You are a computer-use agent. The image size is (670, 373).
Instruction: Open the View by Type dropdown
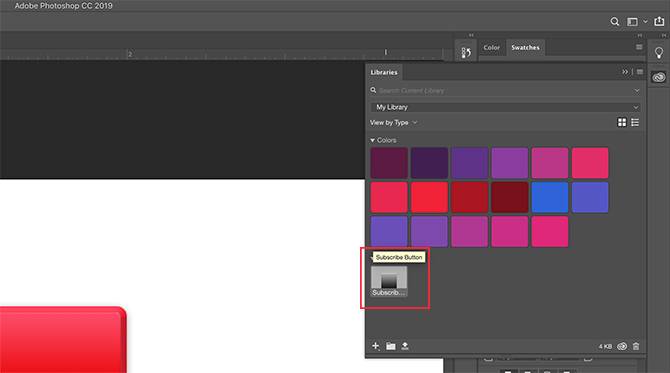tap(393, 123)
